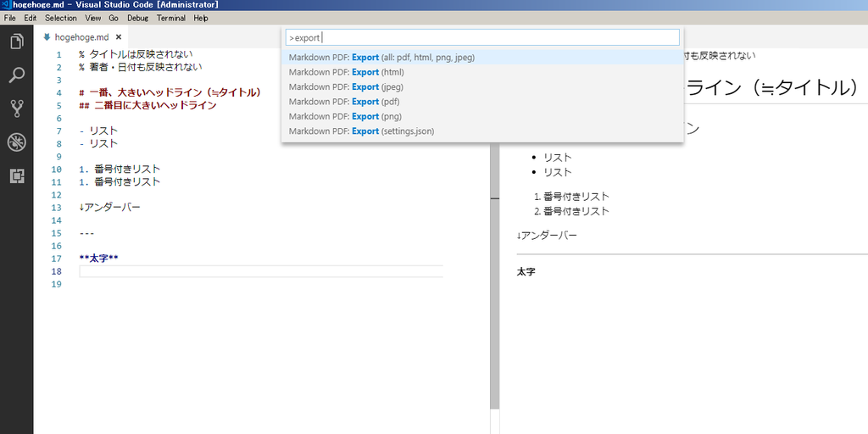Click the first bullet 'リスト' in preview
The image size is (868, 434).
(558, 157)
